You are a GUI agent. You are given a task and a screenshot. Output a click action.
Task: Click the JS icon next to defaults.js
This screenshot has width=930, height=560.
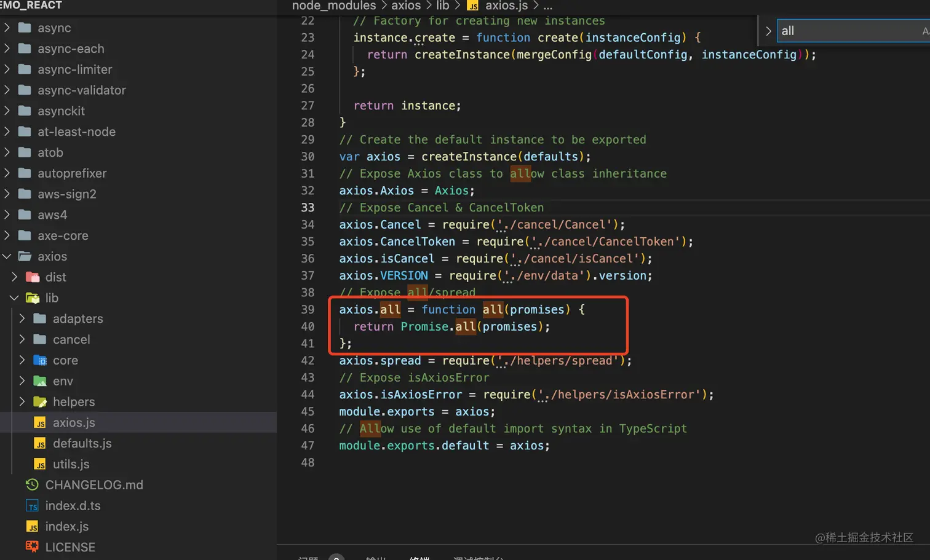[40, 444]
